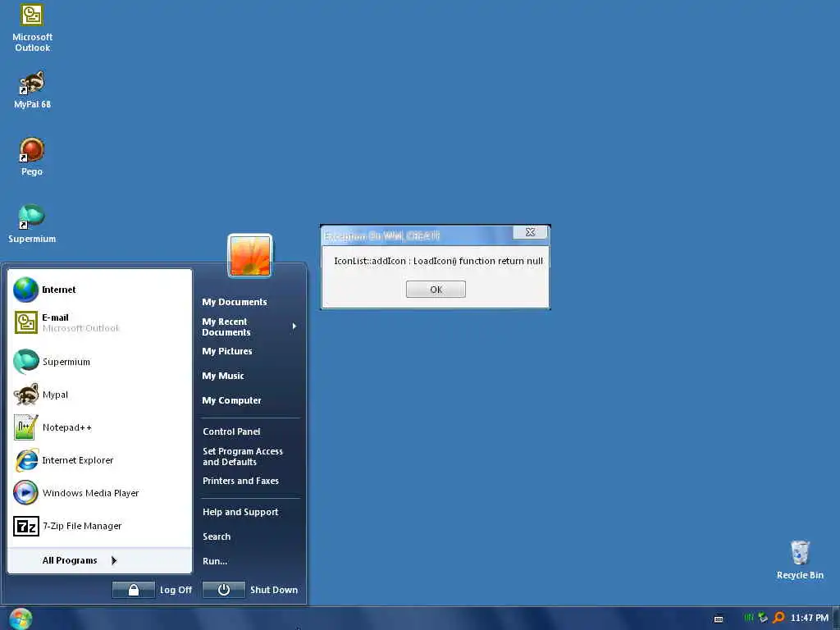Click the Log Off lock button
840x630 pixels.
point(134,590)
